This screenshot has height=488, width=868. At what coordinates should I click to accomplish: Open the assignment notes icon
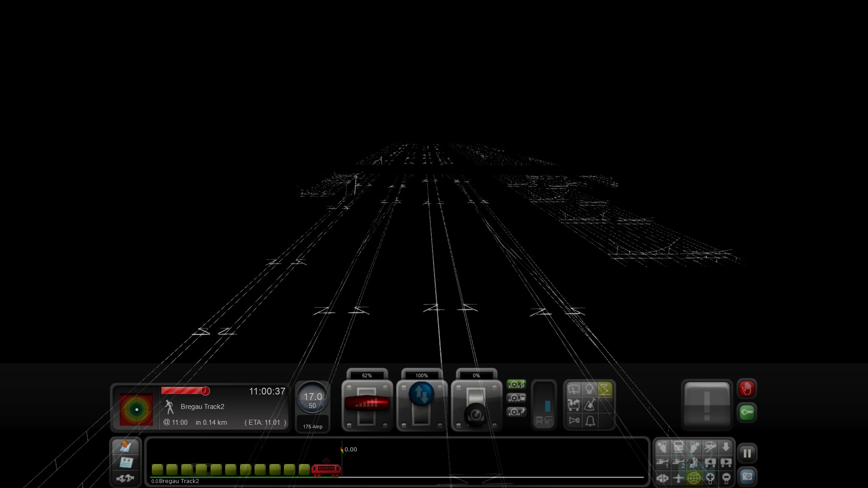pyautogui.click(x=125, y=447)
